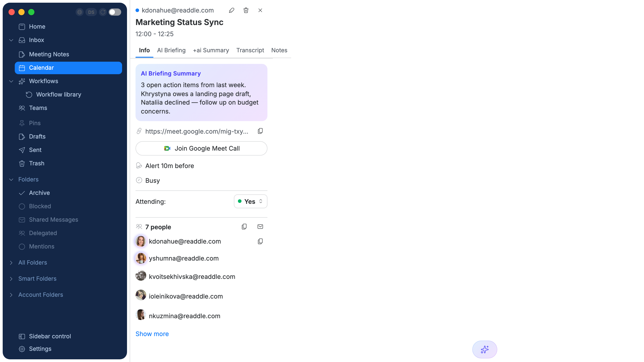Switch to the AI Briefing tab
This screenshot has height=362, width=644.
(171, 50)
